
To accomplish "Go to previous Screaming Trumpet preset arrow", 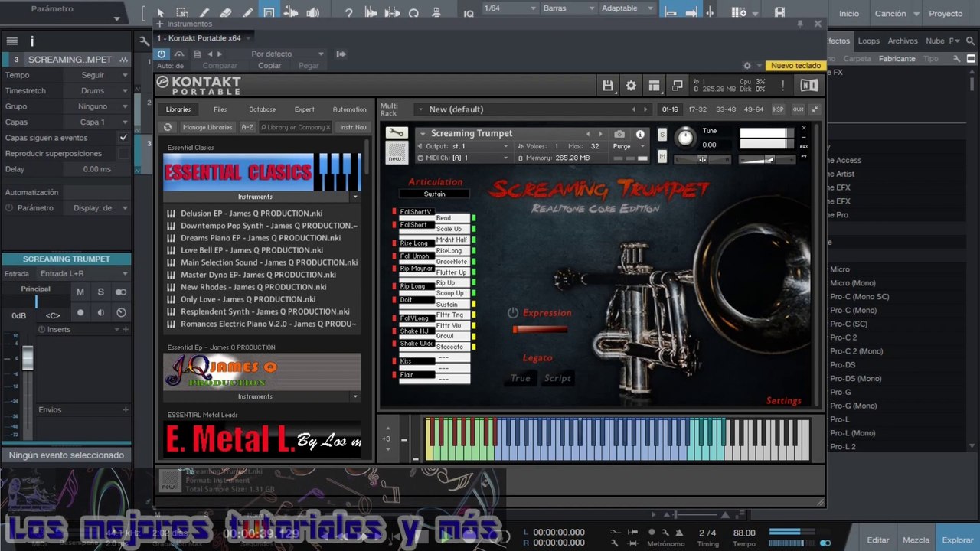I will (588, 134).
